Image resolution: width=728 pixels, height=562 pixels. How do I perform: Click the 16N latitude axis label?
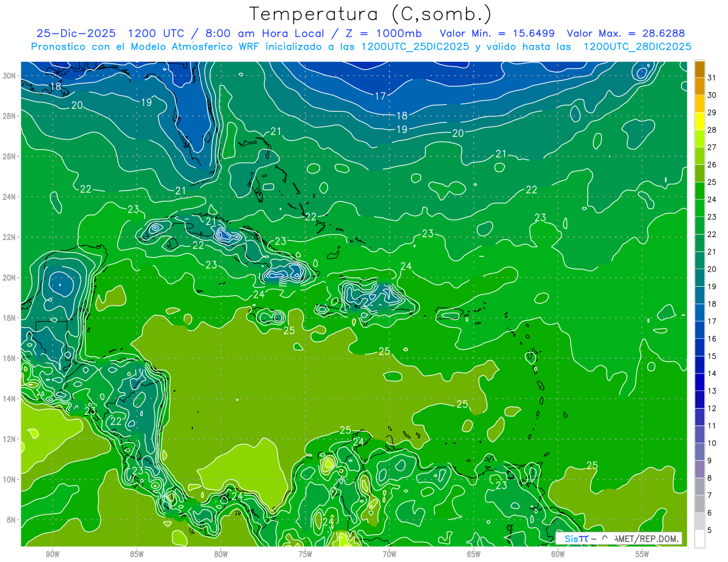10,358
